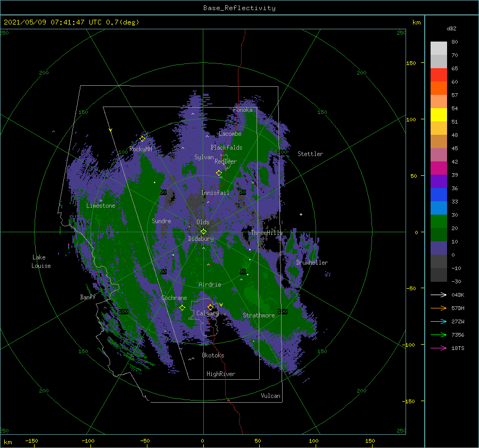Pick the slate purple 0–10 dBZ swatch
The width and height of the screenshot is (479, 448).
(x=439, y=248)
